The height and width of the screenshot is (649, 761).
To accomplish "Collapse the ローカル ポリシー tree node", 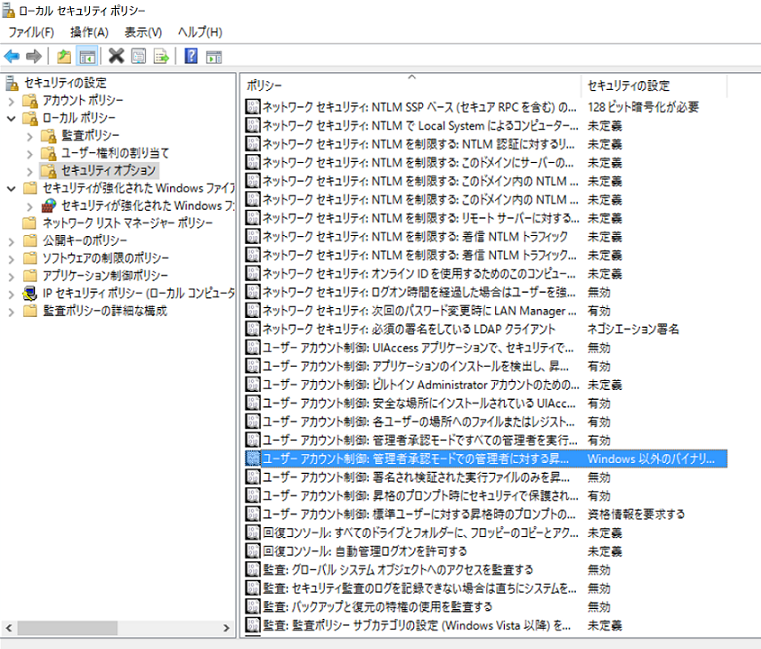I will [11, 118].
